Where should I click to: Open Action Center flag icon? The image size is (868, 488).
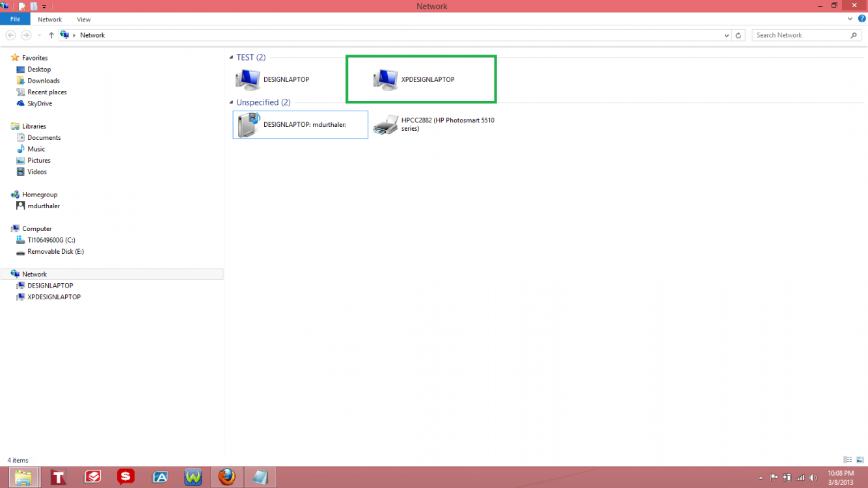(774, 477)
